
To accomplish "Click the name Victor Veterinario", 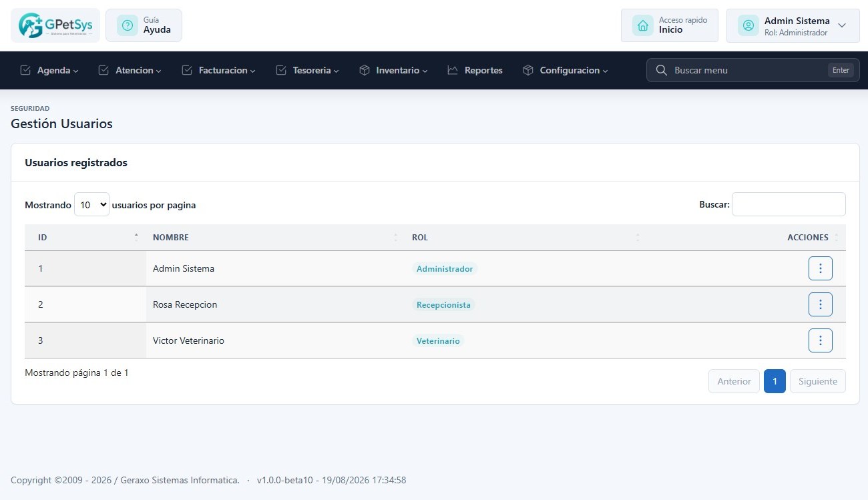I will (188, 340).
